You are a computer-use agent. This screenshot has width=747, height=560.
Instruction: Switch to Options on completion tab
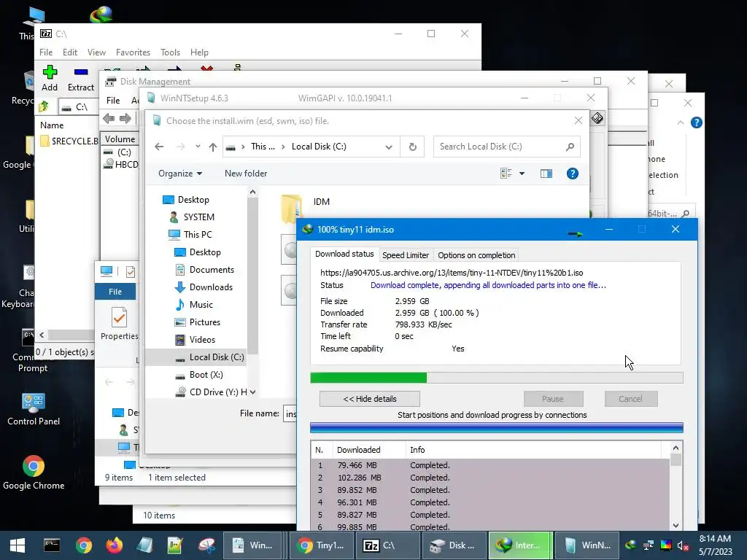click(476, 255)
